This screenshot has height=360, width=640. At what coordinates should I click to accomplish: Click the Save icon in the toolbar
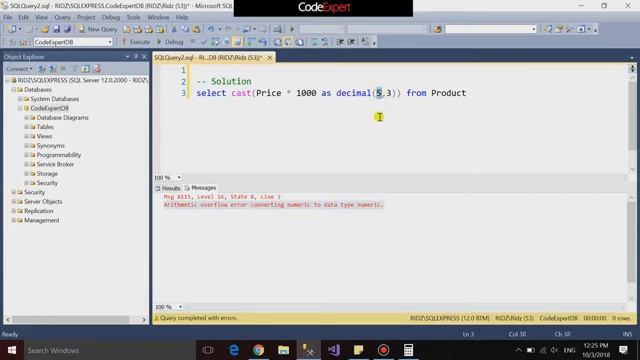56,29
